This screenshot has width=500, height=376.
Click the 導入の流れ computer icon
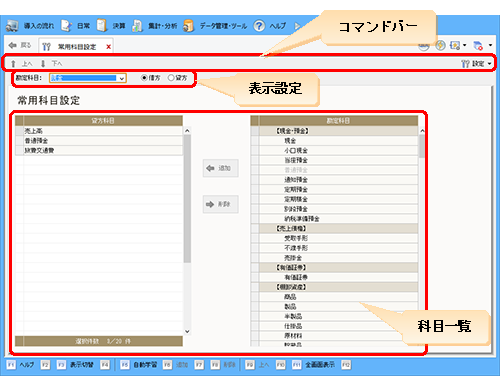[x=12, y=26]
